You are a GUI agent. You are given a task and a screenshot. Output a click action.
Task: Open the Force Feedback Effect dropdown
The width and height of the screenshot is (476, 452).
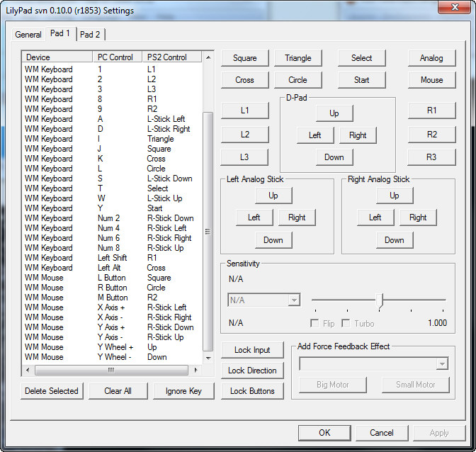[374, 363]
